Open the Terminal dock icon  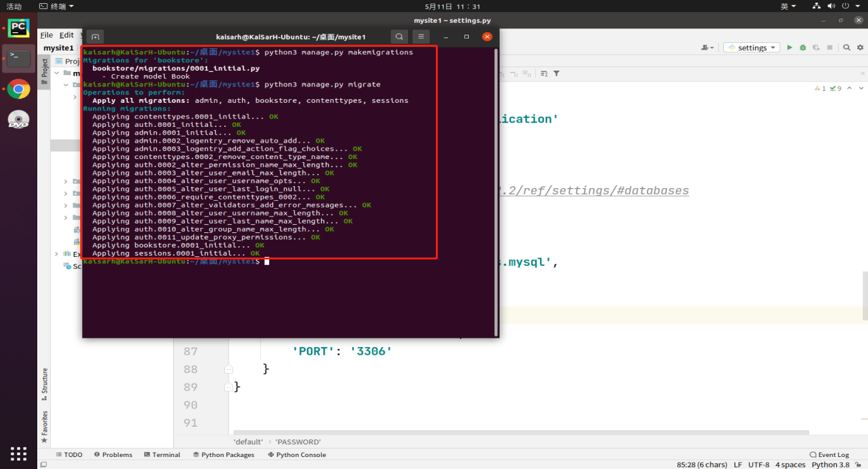pos(18,58)
